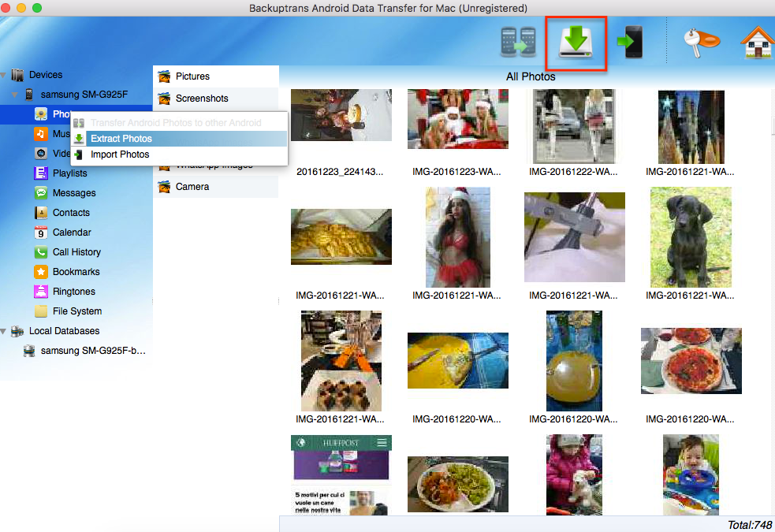
Task: Go to the home page house icon
Action: click(758, 43)
